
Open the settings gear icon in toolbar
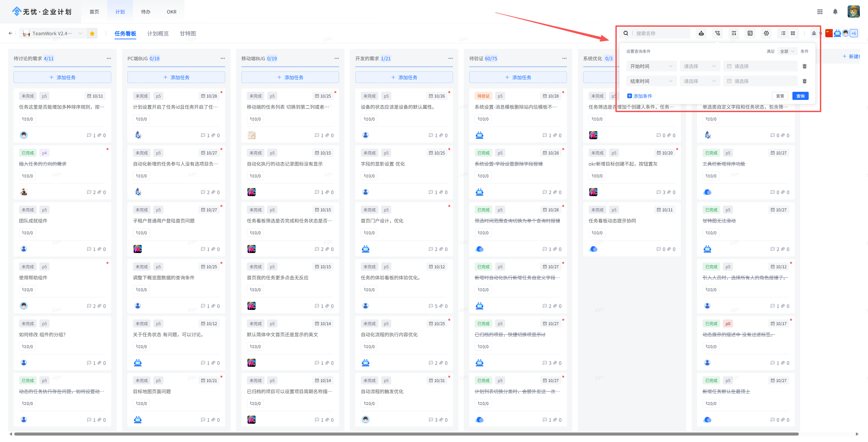tap(766, 33)
